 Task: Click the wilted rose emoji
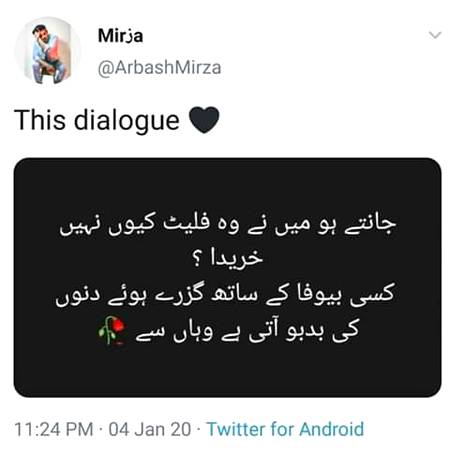click(112, 330)
